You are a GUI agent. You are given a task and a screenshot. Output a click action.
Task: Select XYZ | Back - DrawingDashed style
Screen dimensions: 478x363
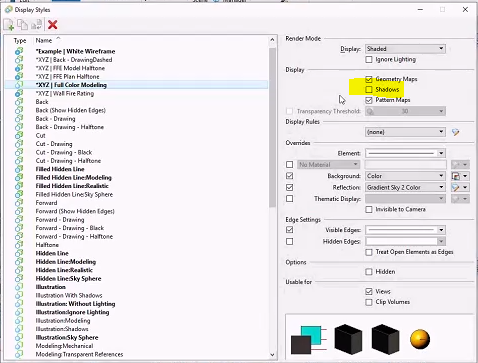(x=74, y=60)
